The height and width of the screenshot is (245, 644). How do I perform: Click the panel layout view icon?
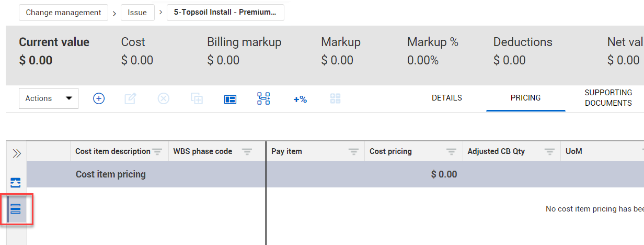click(231, 99)
